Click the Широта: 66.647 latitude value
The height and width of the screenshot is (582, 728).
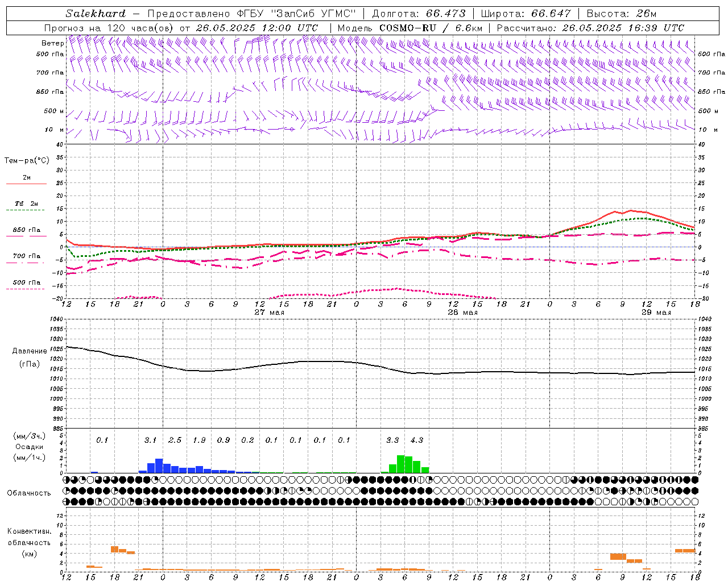pos(526,14)
